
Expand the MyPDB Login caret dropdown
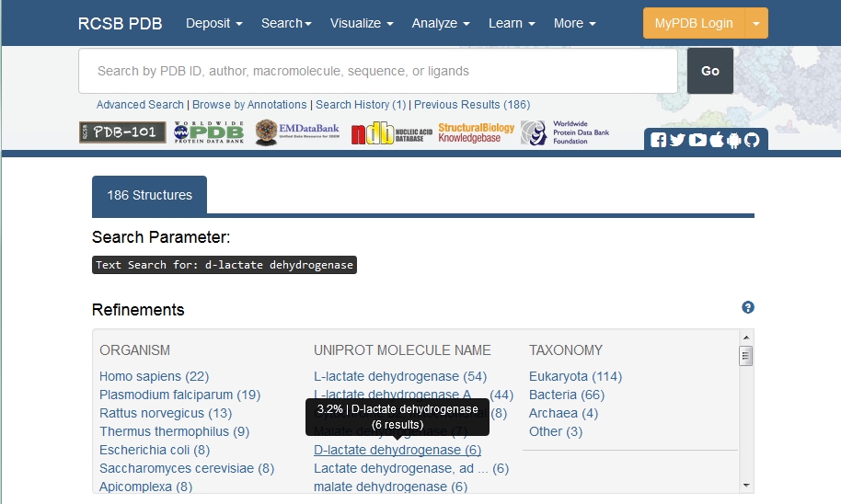click(x=755, y=23)
